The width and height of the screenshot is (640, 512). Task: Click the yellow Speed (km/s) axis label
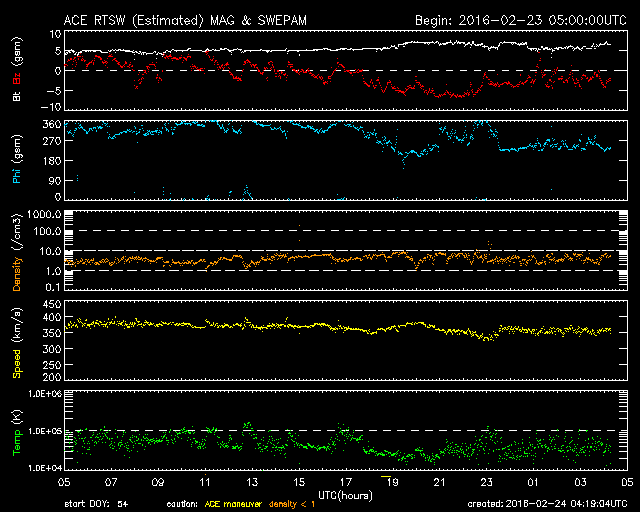16,341
